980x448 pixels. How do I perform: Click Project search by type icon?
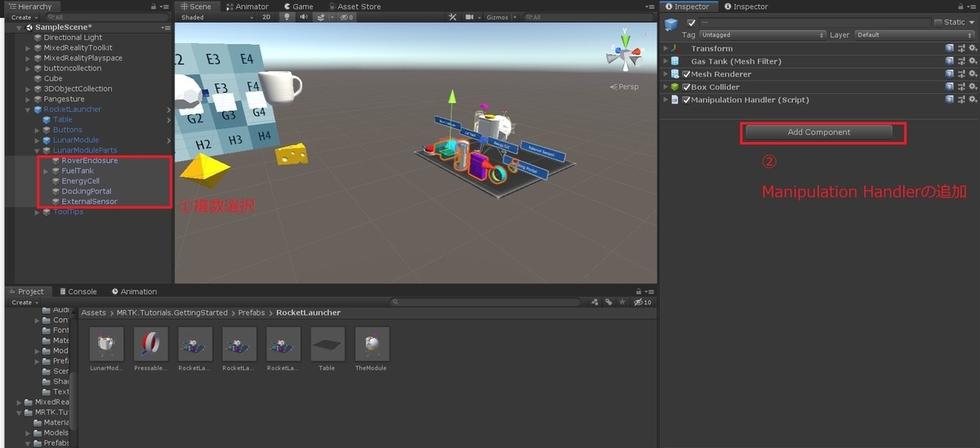(595, 302)
